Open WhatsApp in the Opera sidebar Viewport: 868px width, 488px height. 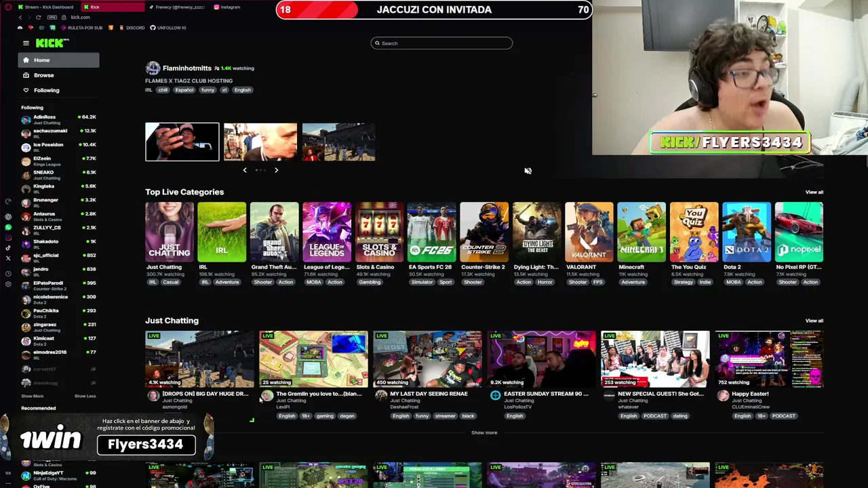click(8, 227)
